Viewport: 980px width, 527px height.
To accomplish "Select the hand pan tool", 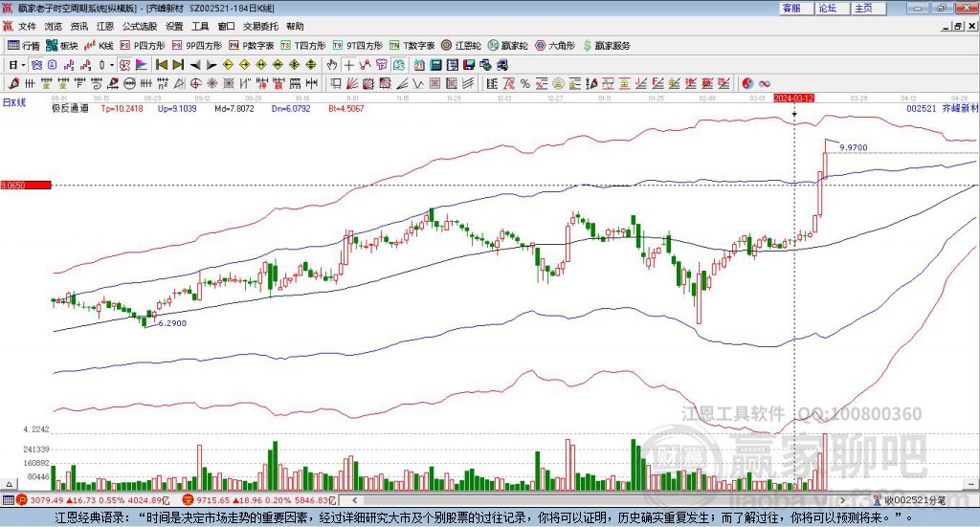I will pos(332,65).
